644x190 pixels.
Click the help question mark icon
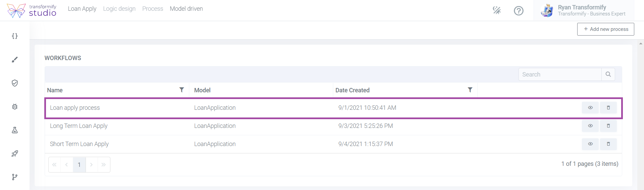coord(518,11)
